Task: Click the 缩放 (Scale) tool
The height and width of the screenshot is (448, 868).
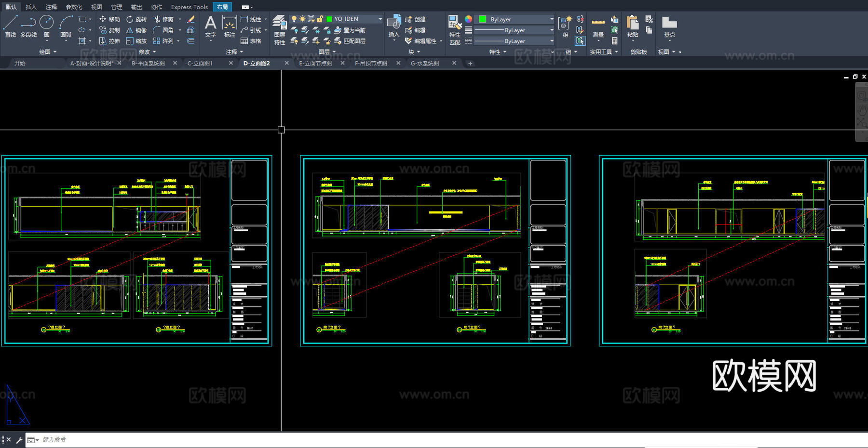Action: point(136,41)
